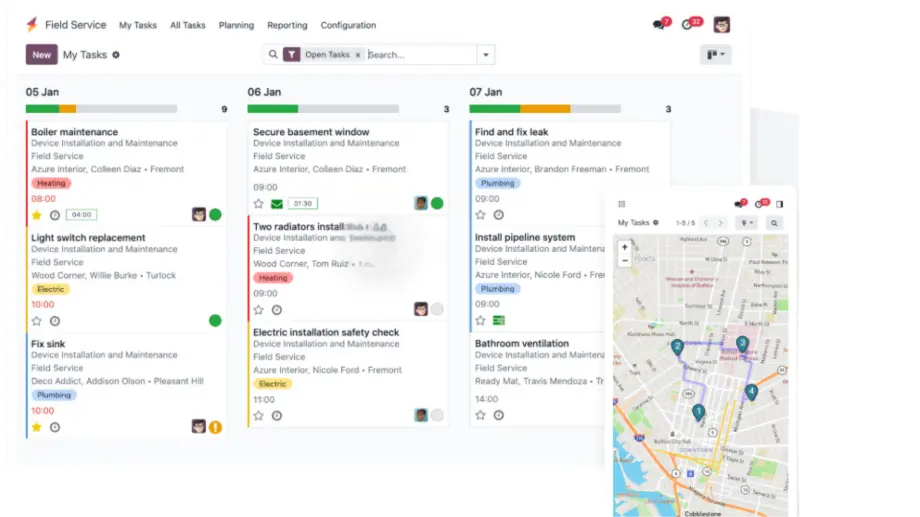Expand the search options dropdown arrow

coord(485,55)
